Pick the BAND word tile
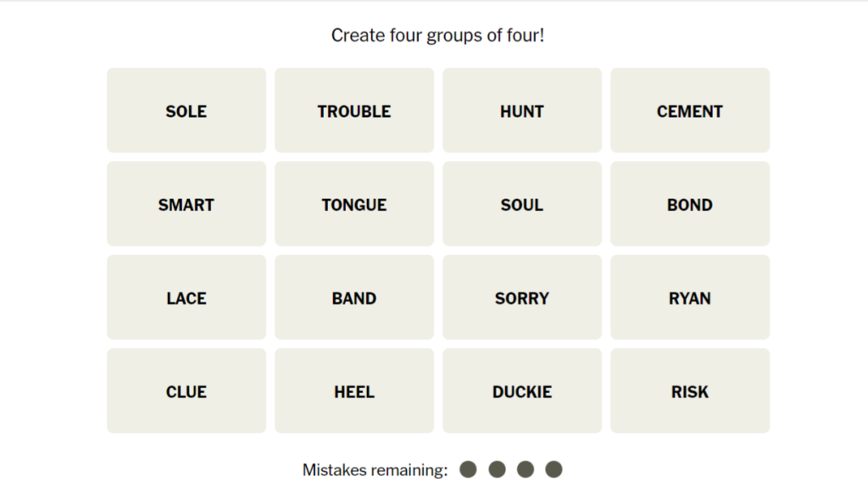 click(x=354, y=297)
